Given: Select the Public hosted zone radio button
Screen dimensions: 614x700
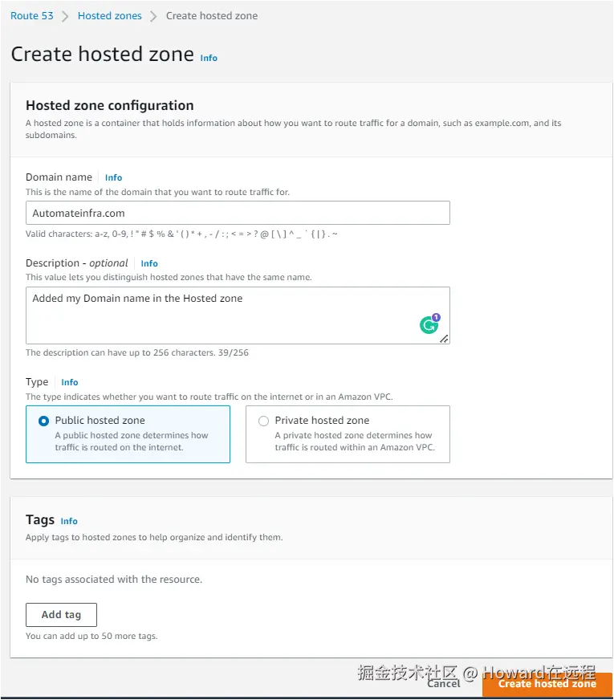Looking at the screenshot, I should pos(43,421).
